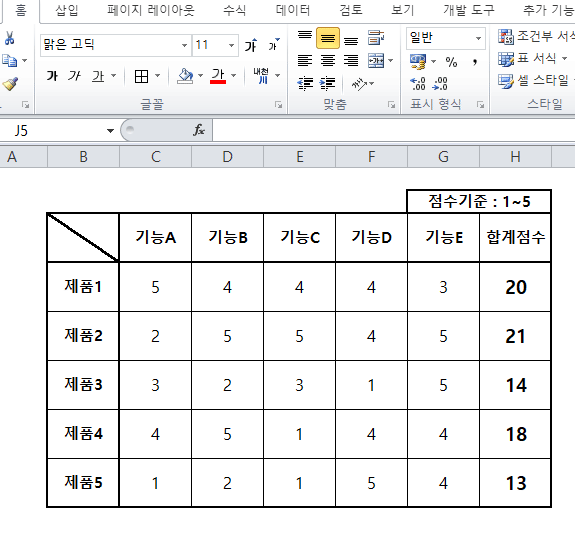The image size is (575, 536).
Task: Open the fill color dropdown arrow
Action: (201, 76)
